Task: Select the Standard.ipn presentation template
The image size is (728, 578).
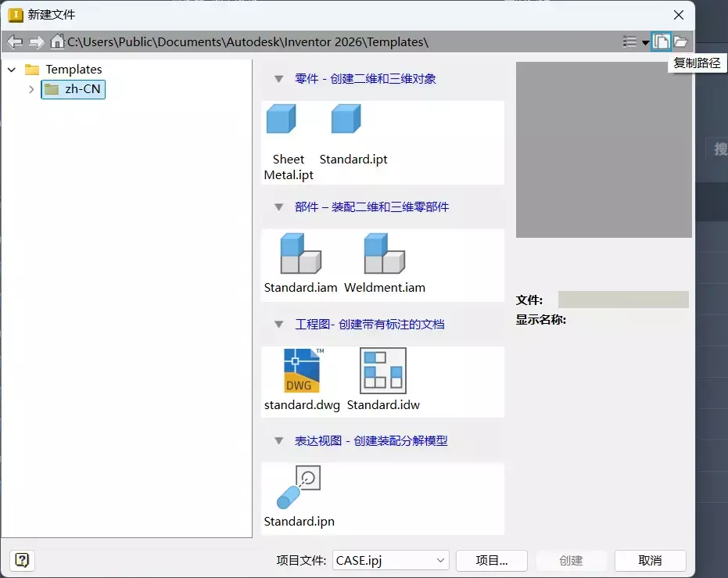Action: click(299, 497)
